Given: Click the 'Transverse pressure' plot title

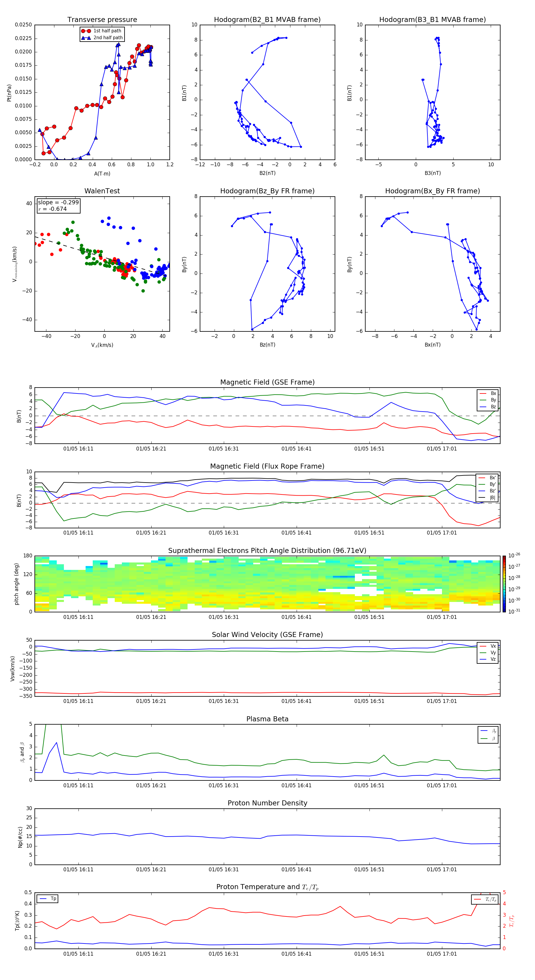Looking at the screenshot, I should [x=102, y=20].
